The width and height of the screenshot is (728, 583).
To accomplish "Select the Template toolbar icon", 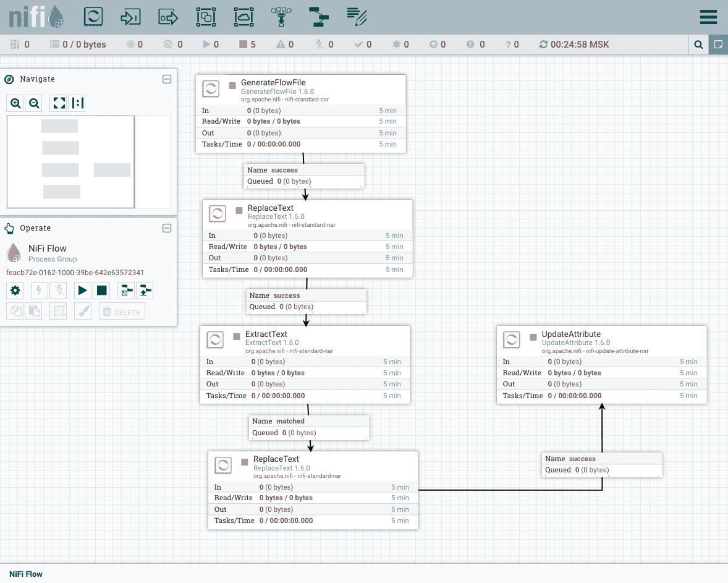I will (319, 17).
